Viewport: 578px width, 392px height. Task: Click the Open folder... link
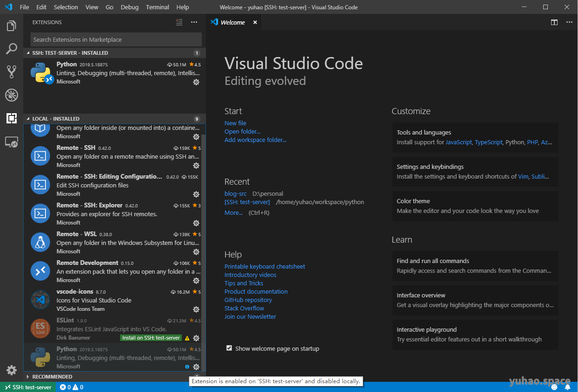(242, 131)
